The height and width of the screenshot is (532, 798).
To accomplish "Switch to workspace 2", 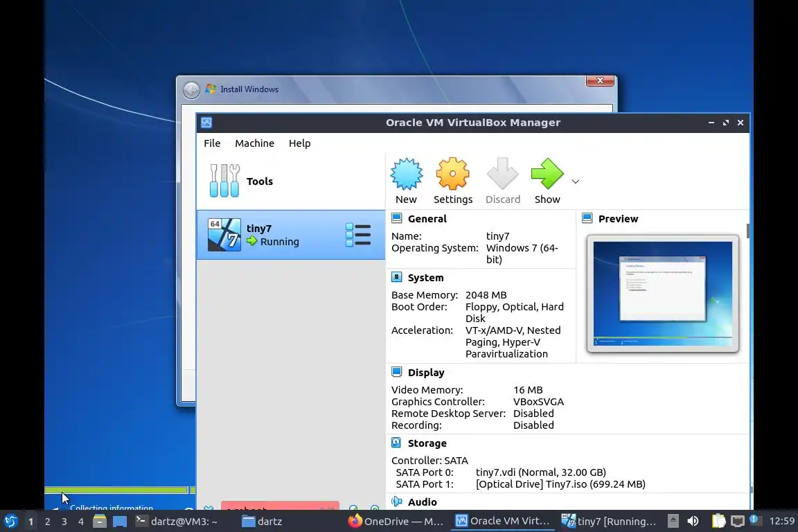I will 47,522.
